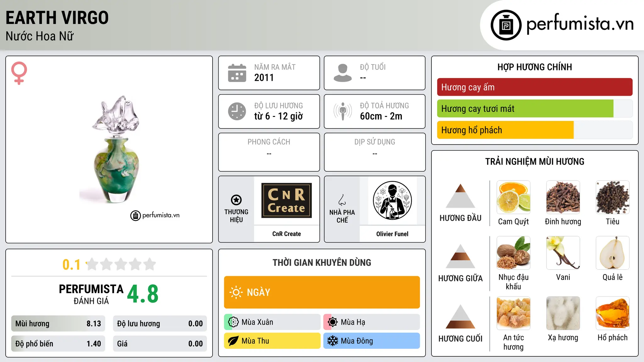Click the Hổ phách amber image
This screenshot has height=362, width=644.
pyautogui.click(x=613, y=313)
